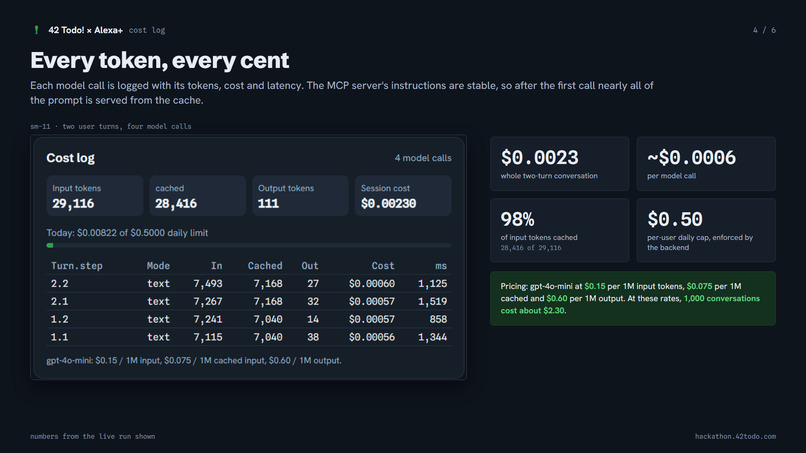Click 'Today: $0.00822 of $0.5000 daily limit'
The width and height of the screenshot is (806, 453).
[127, 233]
